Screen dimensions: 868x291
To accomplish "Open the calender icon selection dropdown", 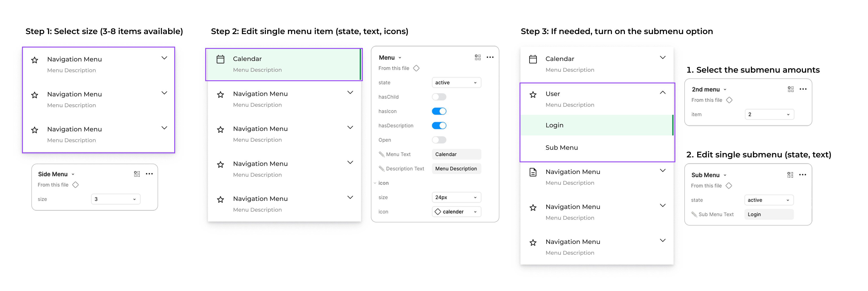I will 456,212.
